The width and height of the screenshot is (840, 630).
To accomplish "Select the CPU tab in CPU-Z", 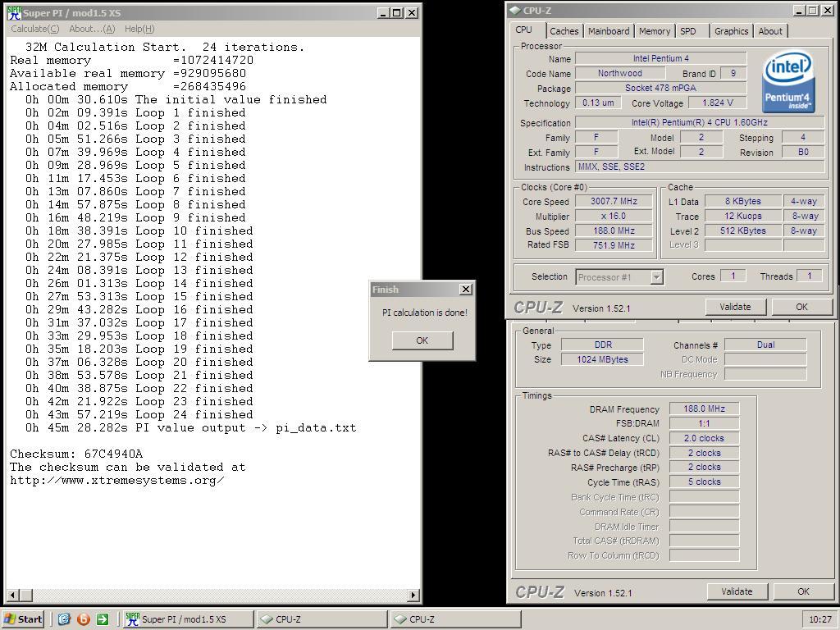I will pos(524,30).
